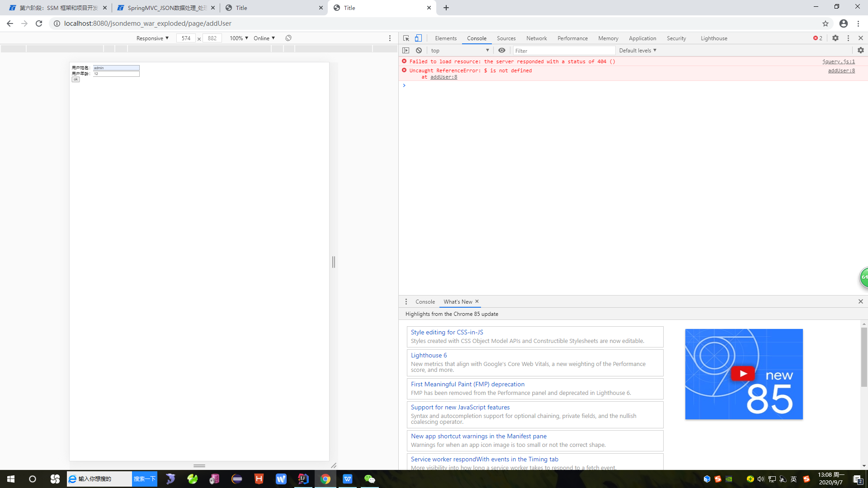Clear the console icon

[419, 51]
